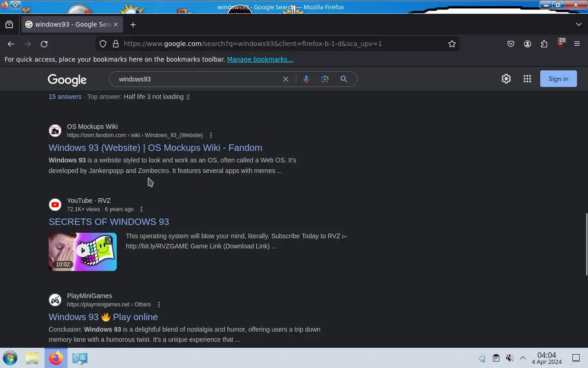Bookmark this page with the star
588x368 pixels.
coord(452,44)
